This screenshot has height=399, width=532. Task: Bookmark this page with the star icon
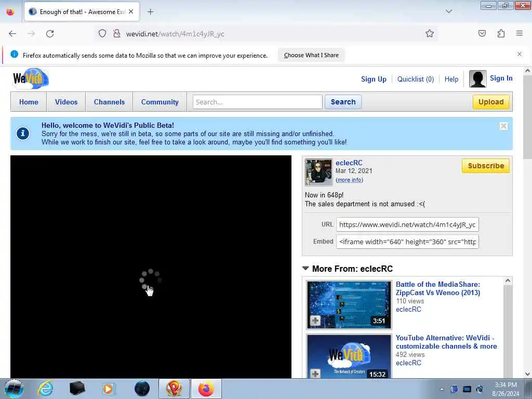[x=430, y=33]
